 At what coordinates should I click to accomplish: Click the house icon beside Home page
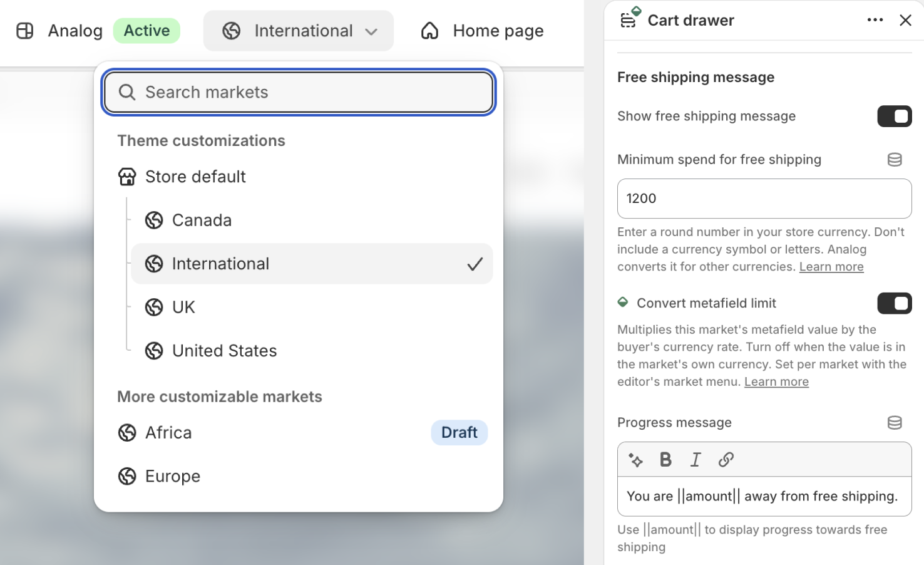[429, 31]
